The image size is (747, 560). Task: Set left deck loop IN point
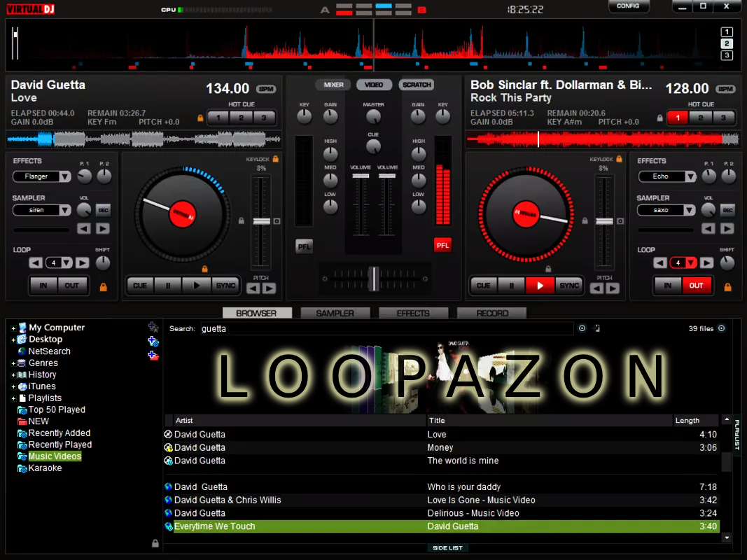point(43,286)
